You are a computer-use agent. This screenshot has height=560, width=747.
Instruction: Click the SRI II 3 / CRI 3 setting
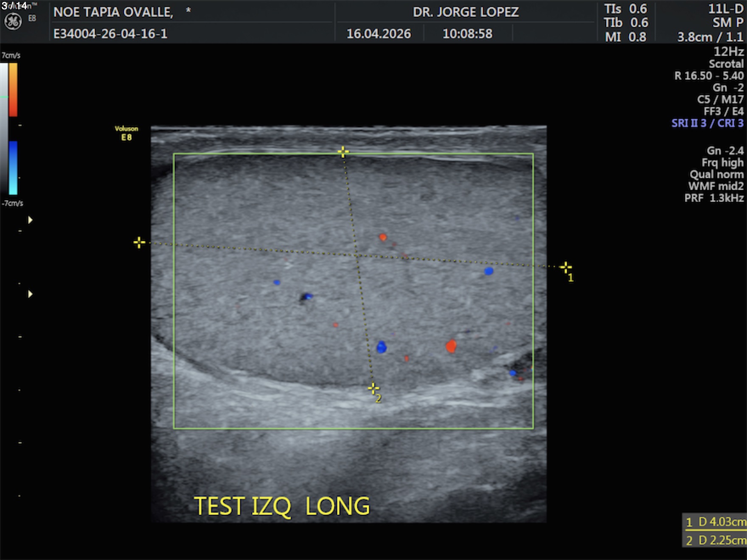pyautogui.click(x=707, y=123)
